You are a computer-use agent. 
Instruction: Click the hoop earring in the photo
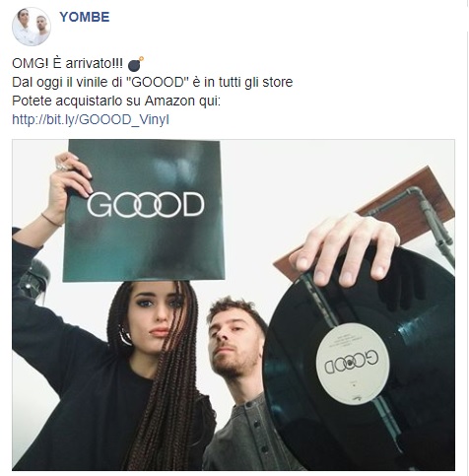coord(125,335)
